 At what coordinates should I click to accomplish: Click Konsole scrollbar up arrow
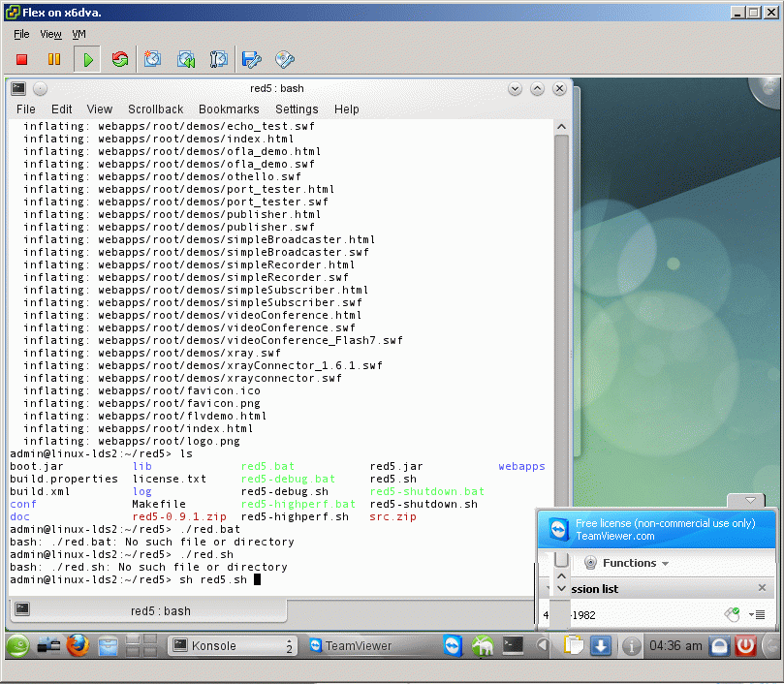[561, 127]
